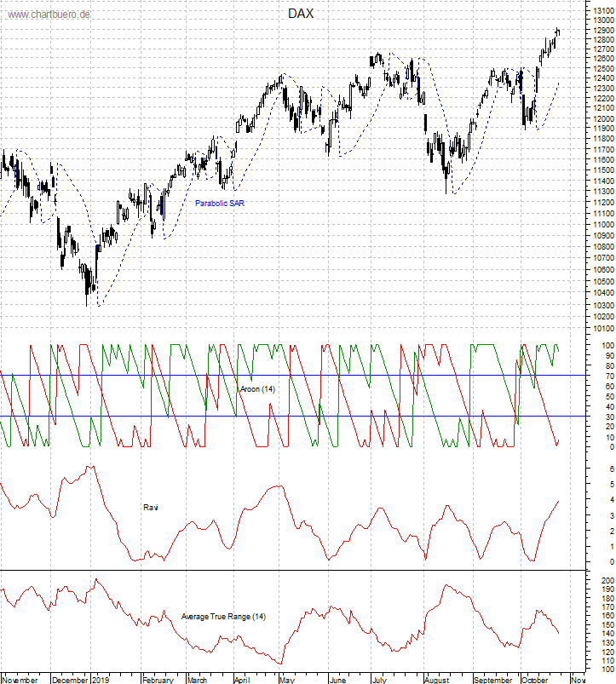Click the 120 value on ATR scale
This screenshot has width=616, height=684.
tap(607, 652)
